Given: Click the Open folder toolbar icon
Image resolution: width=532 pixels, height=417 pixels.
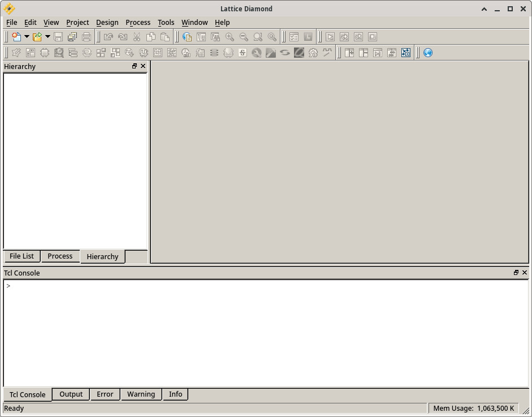Looking at the screenshot, I should 37,37.
